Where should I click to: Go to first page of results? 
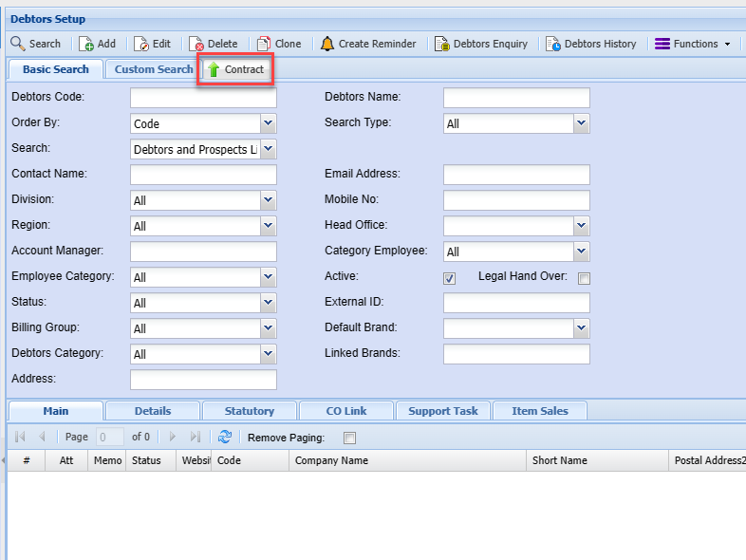coord(20,437)
